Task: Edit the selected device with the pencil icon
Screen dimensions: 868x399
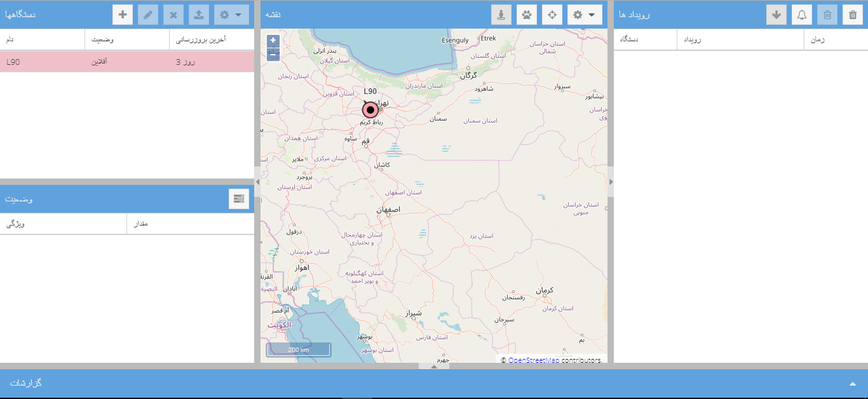Action: coord(148,15)
